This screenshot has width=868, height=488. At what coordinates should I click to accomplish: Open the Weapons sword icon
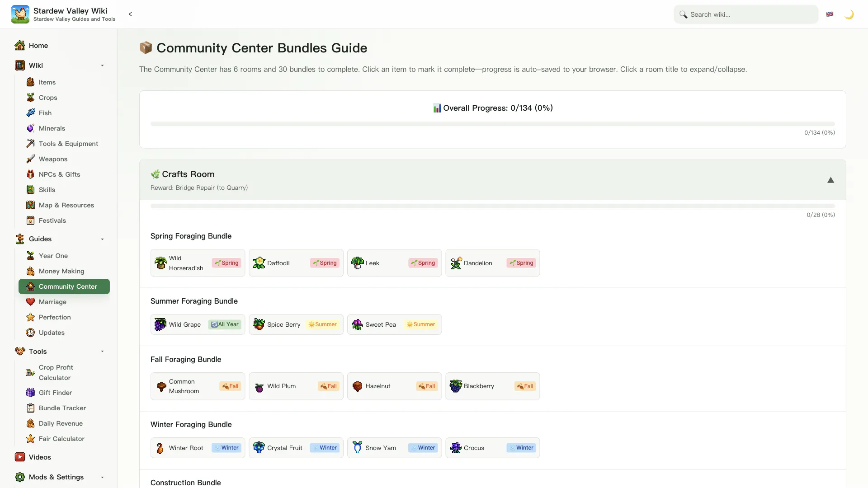[30, 159]
